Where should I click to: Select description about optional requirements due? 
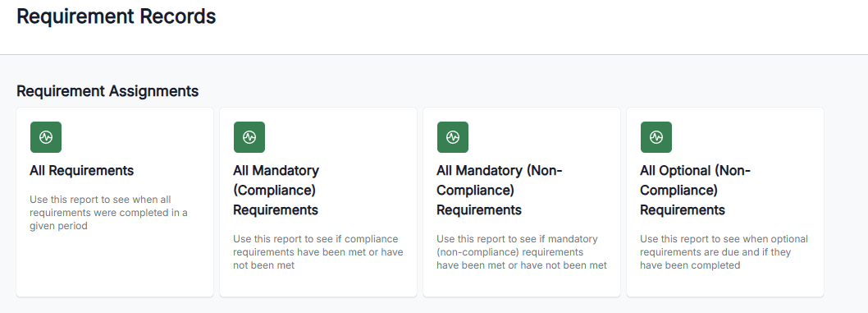[724, 252]
